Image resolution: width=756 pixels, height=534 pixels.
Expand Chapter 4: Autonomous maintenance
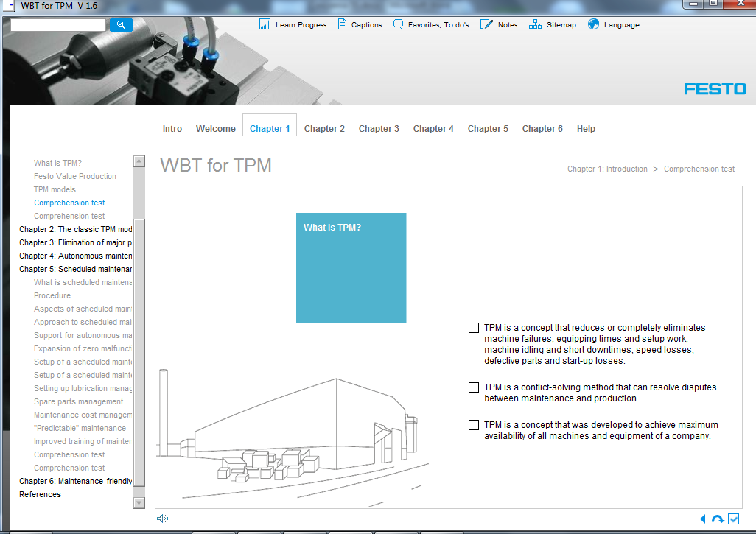click(75, 256)
